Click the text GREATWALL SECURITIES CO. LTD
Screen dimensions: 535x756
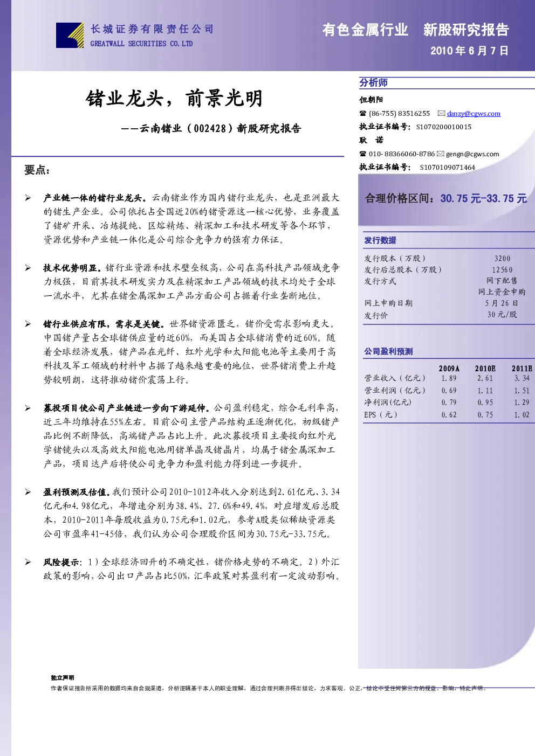(141, 44)
